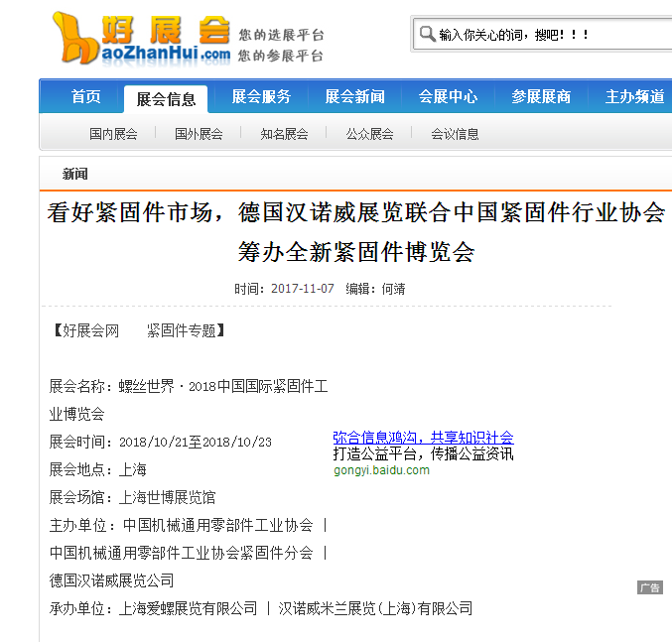Click the magnifier search icon

click(x=427, y=34)
